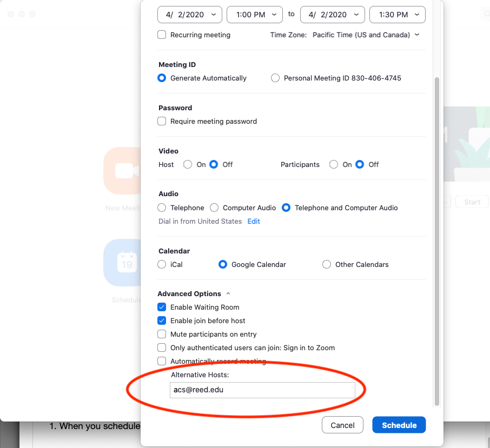Select Computer Audio option
Image resolution: width=490 pixels, height=448 pixels.
coord(214,208)
